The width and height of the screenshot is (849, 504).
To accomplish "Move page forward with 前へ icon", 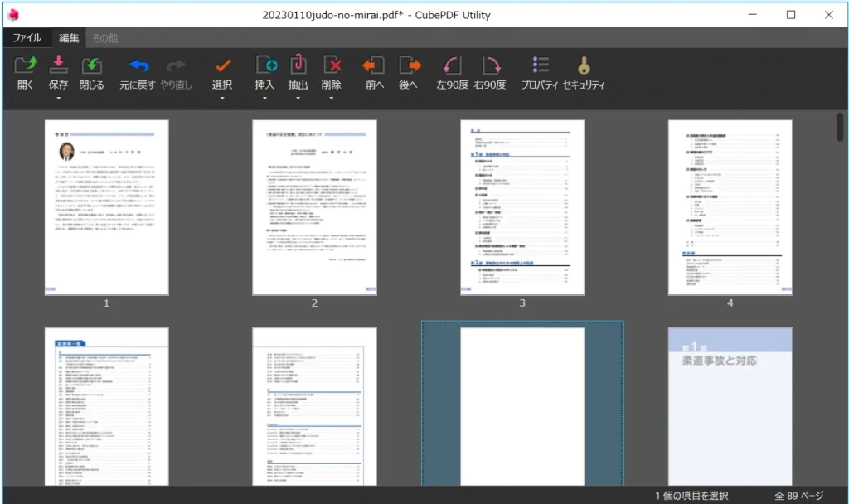I will coord(375,66).
